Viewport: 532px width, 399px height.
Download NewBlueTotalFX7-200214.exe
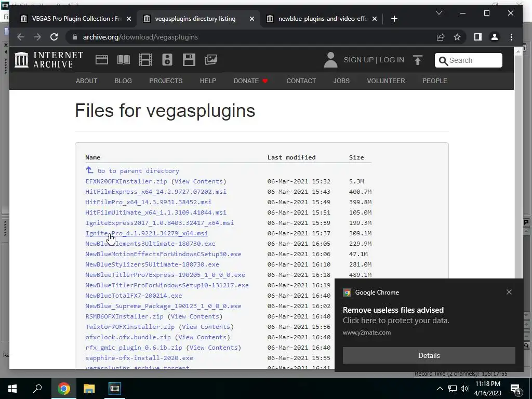click(134, 296)
